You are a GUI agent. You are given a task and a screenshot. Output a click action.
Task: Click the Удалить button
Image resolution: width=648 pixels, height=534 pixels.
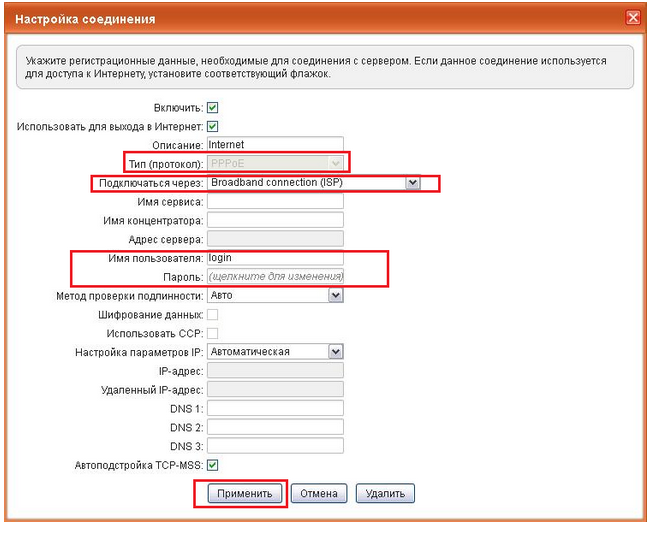[385, 493]
